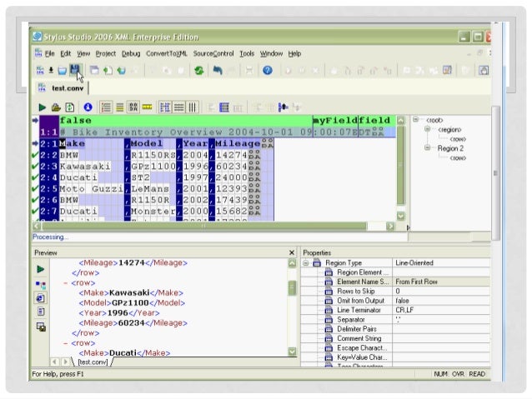This screenshot has width=532, height=399.
Task: Click the Open folder icon in the main toolbar
Action: pos(62,71)
